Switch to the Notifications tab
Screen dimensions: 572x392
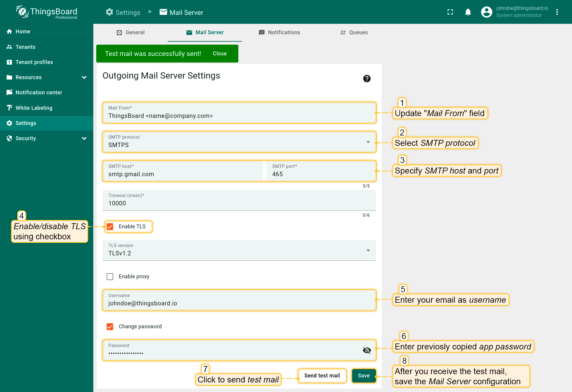tap(279, 32)
